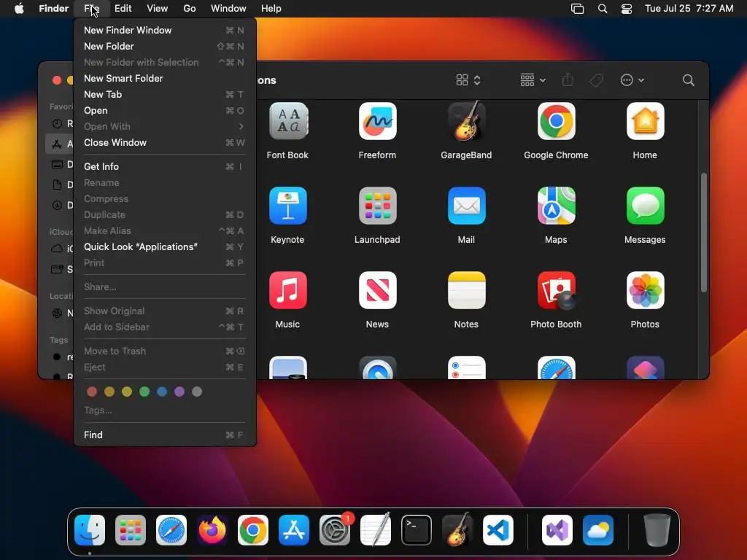Pick the purple tag color dot

[x=179, y=392]
